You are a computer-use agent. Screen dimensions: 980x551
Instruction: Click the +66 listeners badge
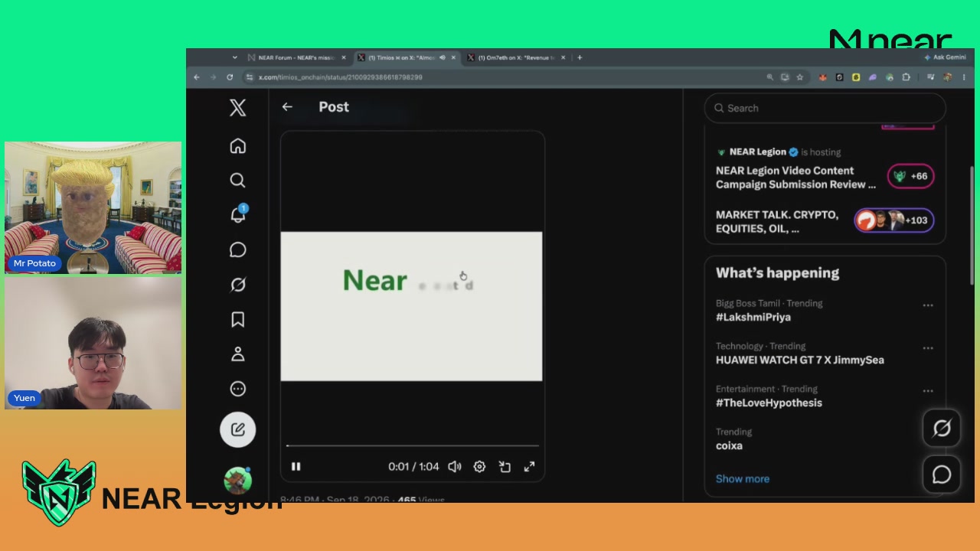click(x=910, y=176)
